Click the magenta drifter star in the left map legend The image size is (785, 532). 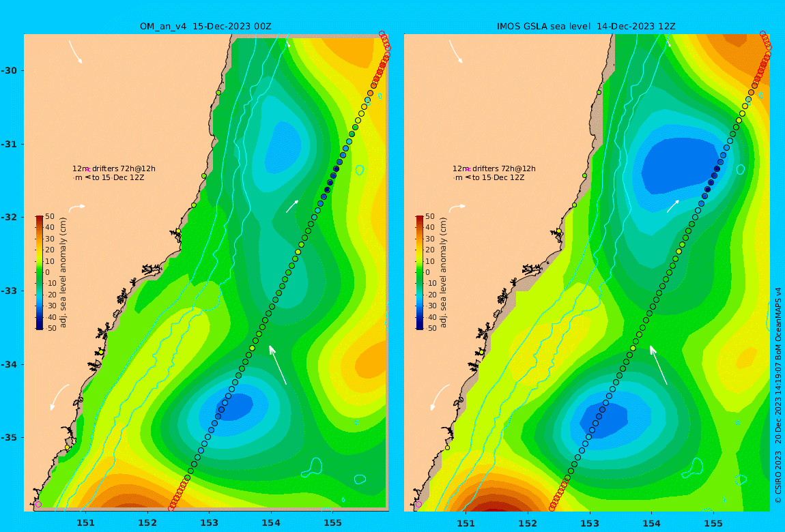87,170
